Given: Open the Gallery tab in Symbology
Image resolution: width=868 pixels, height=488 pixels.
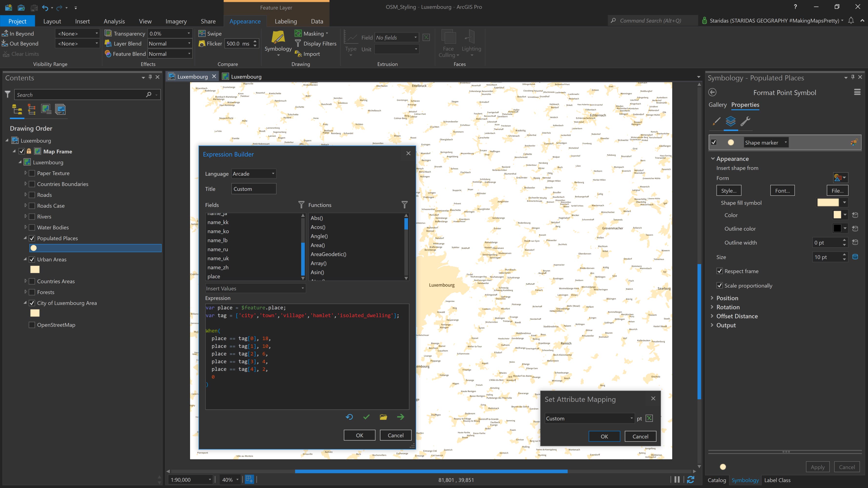Looking at the screenshot, I should [x=717, y=105].
